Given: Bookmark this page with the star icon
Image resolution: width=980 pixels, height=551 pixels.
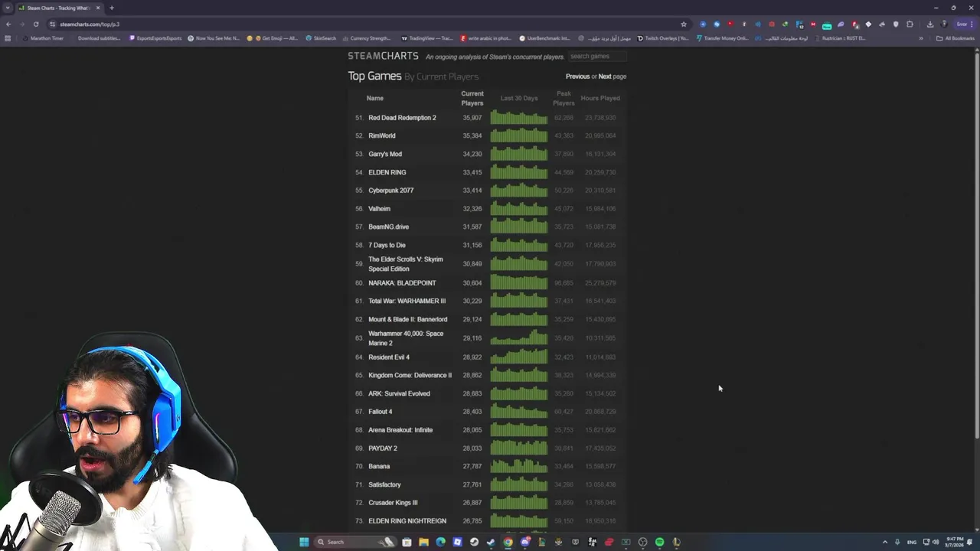Looking at the screenshot, I should coord(684,24).
